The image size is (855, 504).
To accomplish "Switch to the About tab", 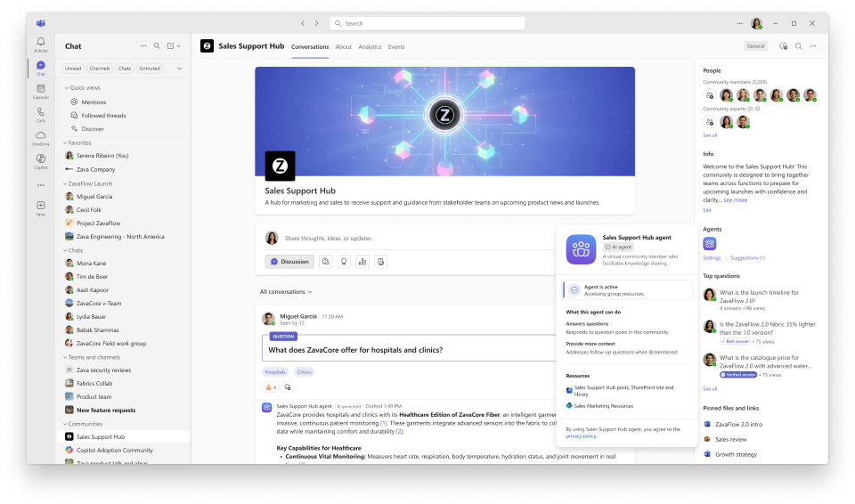I will coord(344,47).
